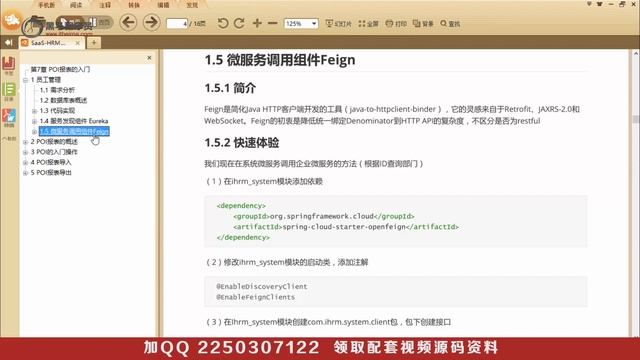The image size is (640, 360).
Task: Open outline entry '第7章 POI报表的入门'
Action: (60, 69)
